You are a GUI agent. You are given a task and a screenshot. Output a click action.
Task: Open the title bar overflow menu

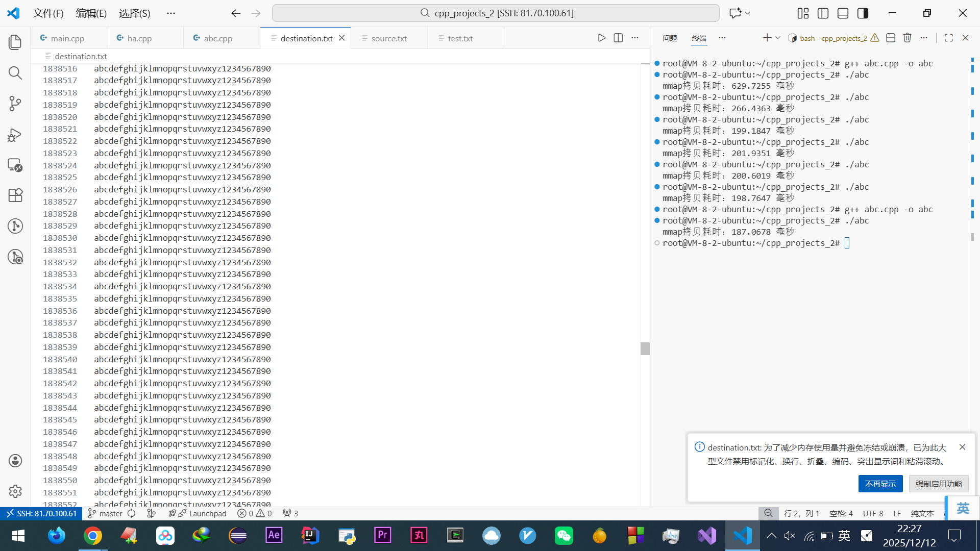[x=171, y=13]
